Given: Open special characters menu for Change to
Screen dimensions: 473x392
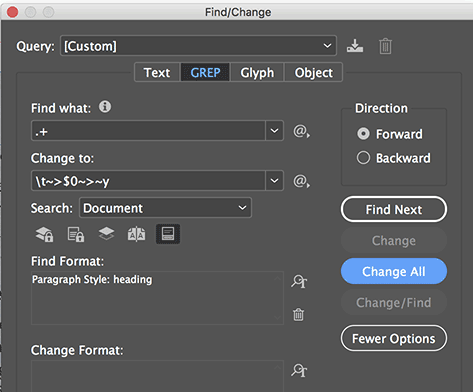Looking at the screenshot, I should (x=302, y=181).
